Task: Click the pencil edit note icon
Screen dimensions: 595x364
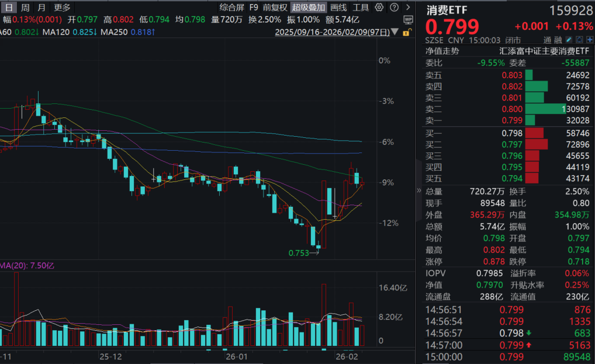Action: [x=569, y=40]
